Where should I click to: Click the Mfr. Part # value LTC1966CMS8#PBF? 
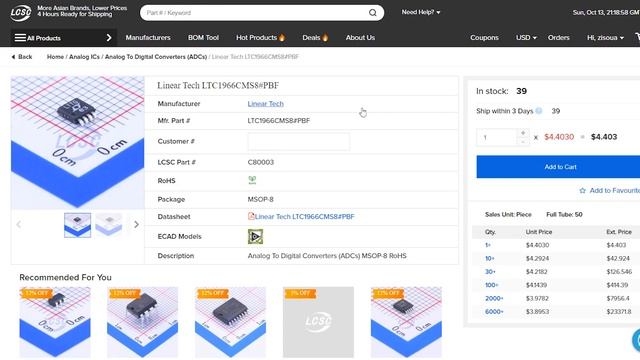[278, 120]
